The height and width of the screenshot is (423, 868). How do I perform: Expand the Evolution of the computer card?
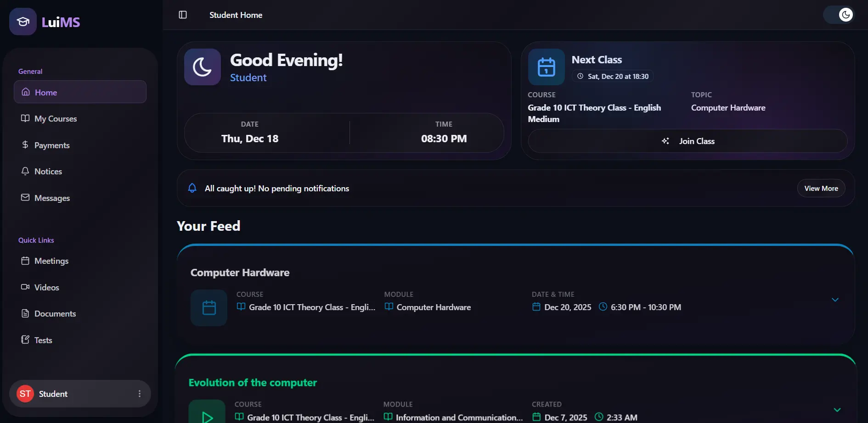click(x=837, y=410)
